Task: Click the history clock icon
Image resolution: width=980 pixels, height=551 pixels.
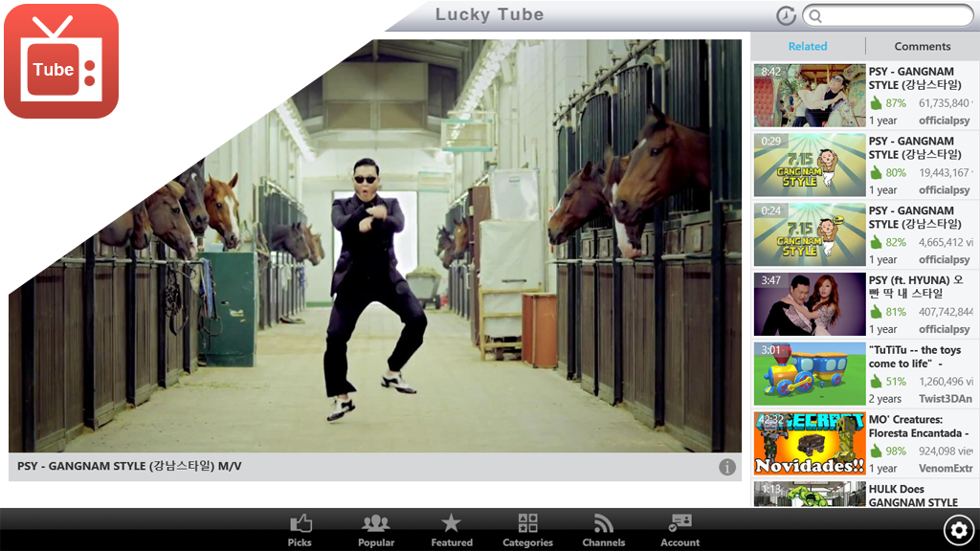Action: (x=786, y=15)
